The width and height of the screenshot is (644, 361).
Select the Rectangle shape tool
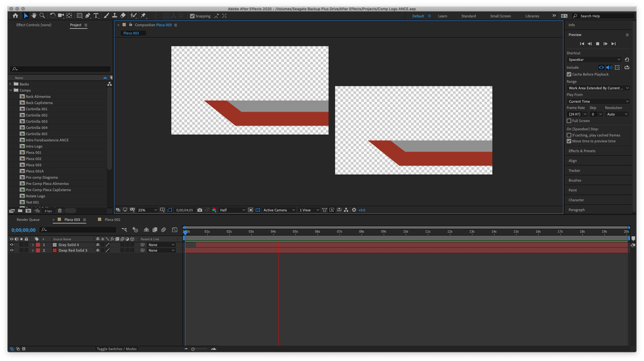79,15
